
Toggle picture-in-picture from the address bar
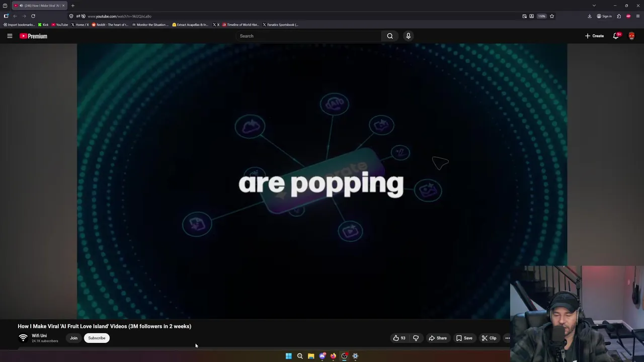click(524, 16)
